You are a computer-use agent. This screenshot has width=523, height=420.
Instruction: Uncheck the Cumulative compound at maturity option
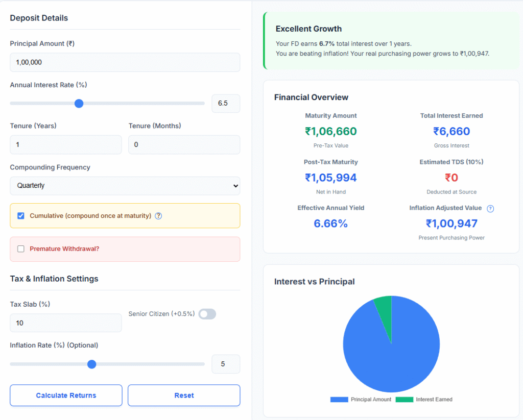20,215
